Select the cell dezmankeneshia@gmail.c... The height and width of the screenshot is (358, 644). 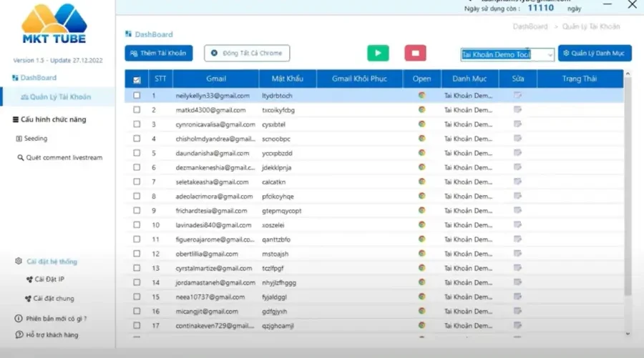pyautogui.click(x=215, y=167)
